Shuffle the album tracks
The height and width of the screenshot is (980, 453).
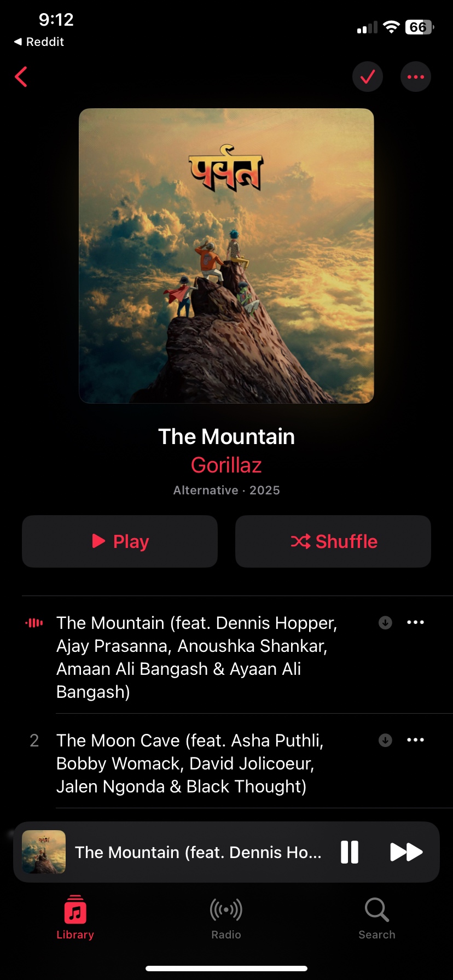333,541
